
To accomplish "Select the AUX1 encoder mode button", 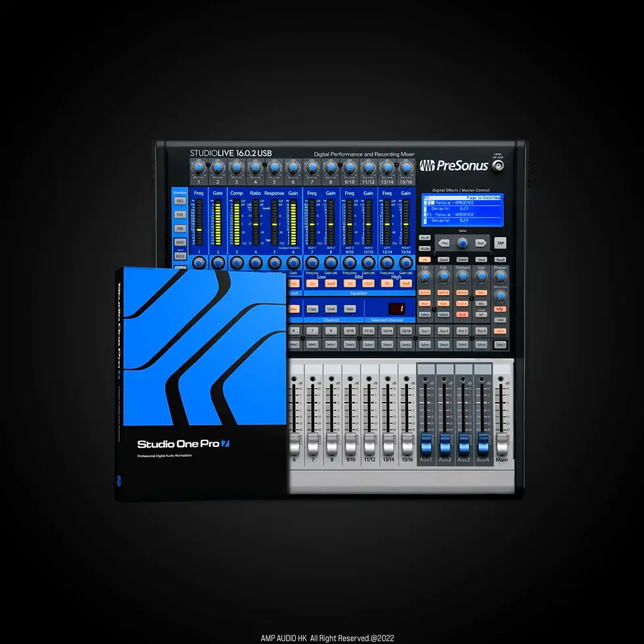I will pos(180,242).
